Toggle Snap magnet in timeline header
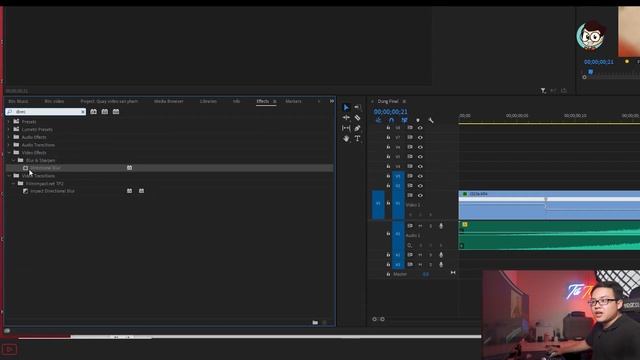The image size is (640, 360). click(x=391, y=120)
